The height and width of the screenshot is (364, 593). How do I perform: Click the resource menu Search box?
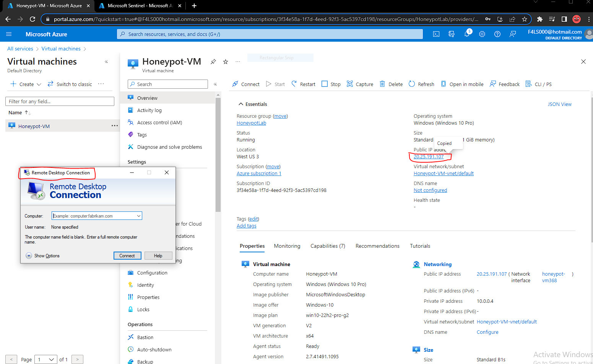[167, 84]
